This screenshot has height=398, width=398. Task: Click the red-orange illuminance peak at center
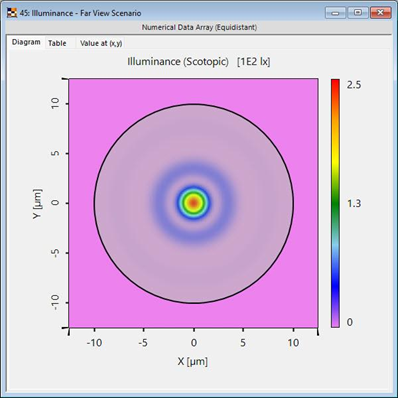pos(194,202)
